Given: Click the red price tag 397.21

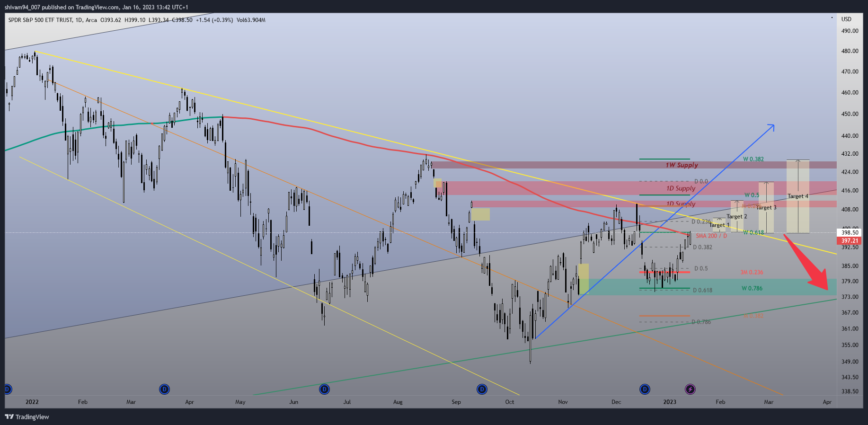Looking at the screenshot, I should point(850,240).
